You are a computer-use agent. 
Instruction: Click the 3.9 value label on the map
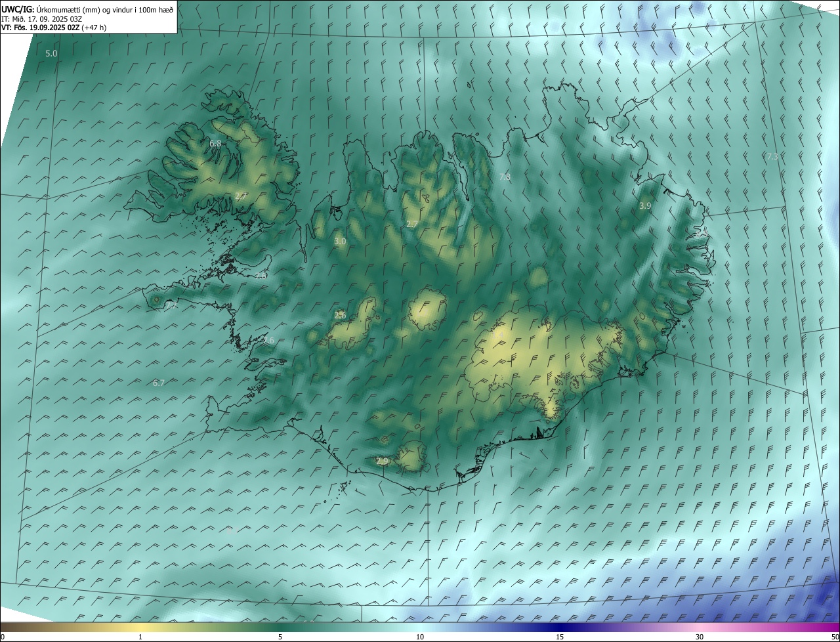coord(645,205)
